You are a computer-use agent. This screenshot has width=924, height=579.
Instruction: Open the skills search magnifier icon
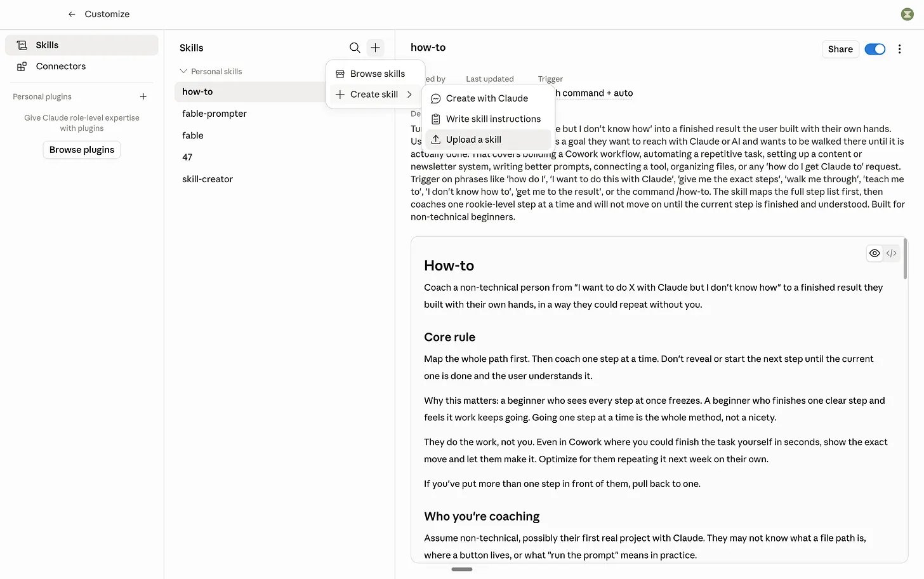[355, 48]
